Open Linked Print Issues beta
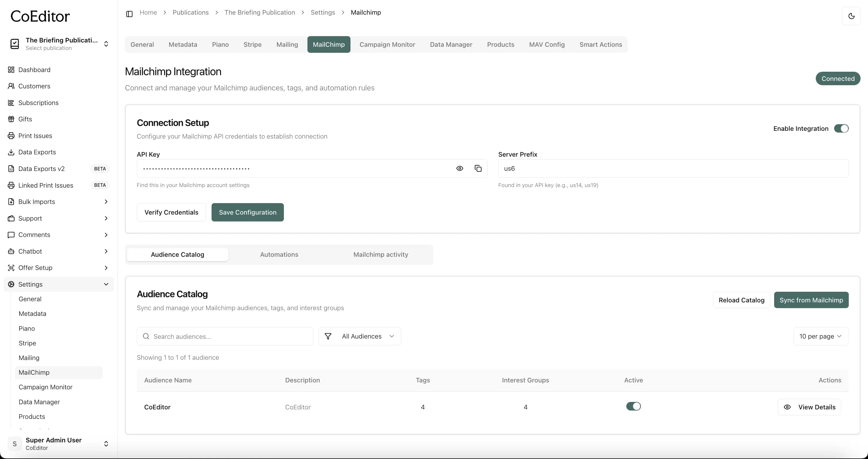 tap(45, 185)
